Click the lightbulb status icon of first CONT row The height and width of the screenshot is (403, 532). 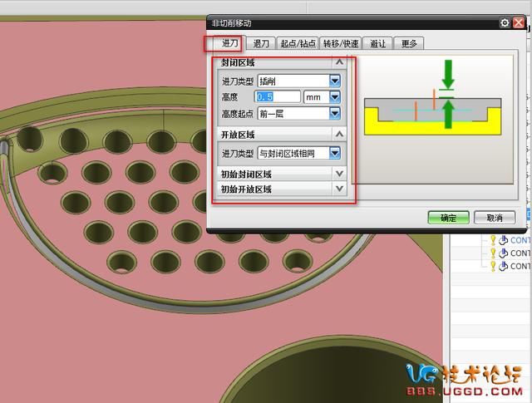493,240
